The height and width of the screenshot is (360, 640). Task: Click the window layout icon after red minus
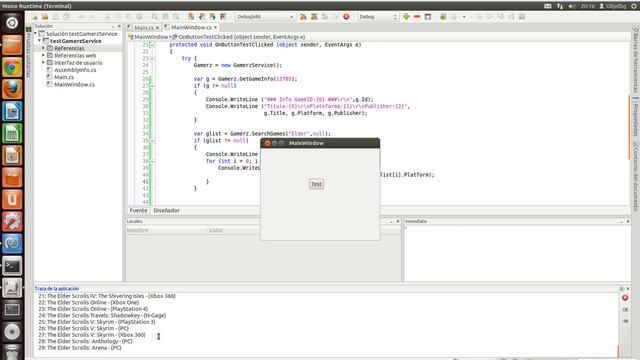tap(428, 17)
